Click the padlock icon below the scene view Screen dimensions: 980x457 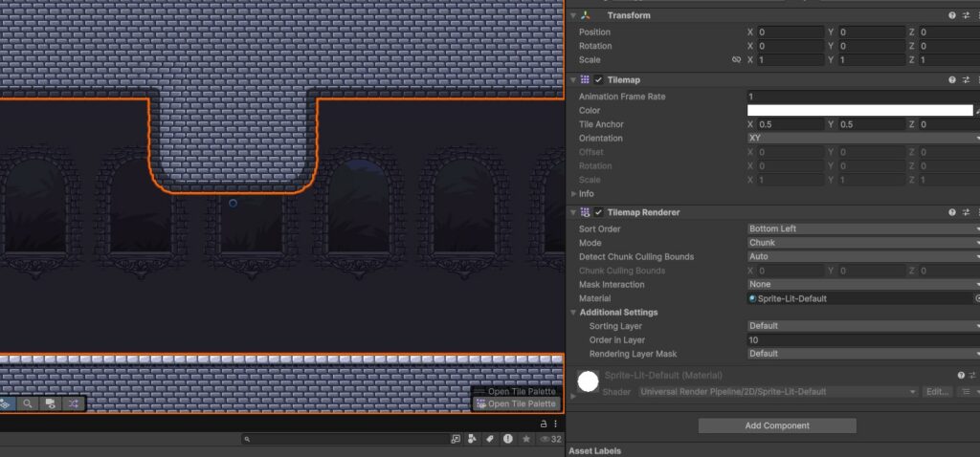coord(544,424)
